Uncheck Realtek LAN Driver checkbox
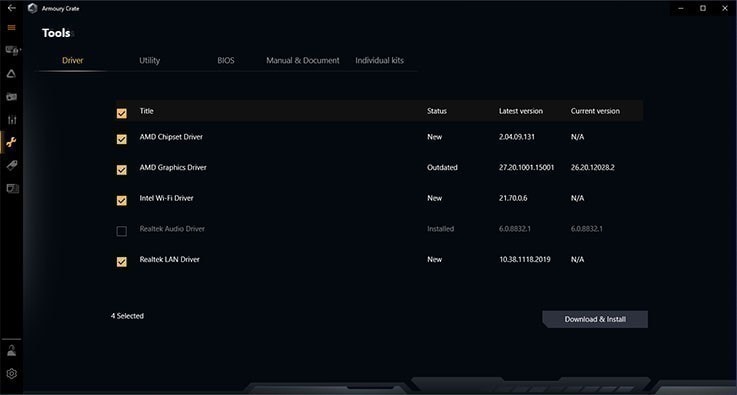This screenshot has height=395, width=737. click(122, 261)
